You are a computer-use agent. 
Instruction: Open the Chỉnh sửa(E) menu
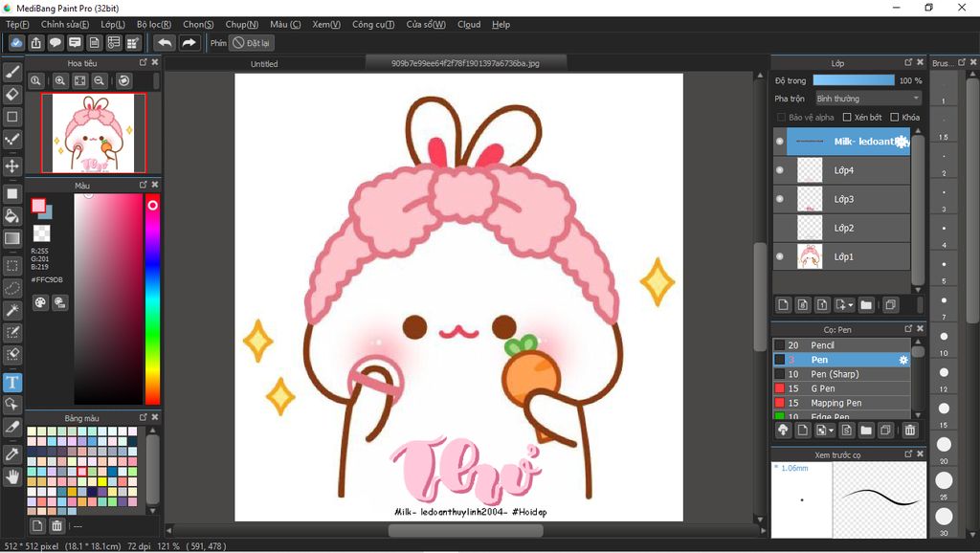coord(65,24)
